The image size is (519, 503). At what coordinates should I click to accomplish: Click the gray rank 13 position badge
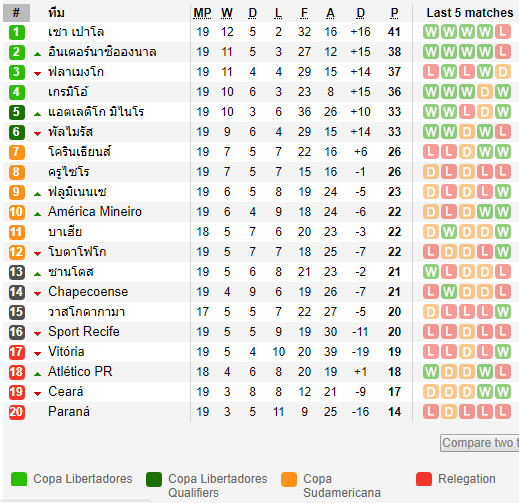[x=16, y=272]
